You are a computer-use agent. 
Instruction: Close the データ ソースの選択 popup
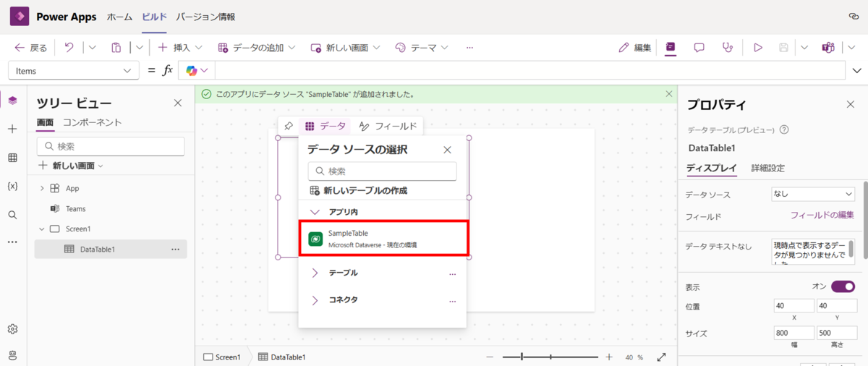(x=447, y=150)
